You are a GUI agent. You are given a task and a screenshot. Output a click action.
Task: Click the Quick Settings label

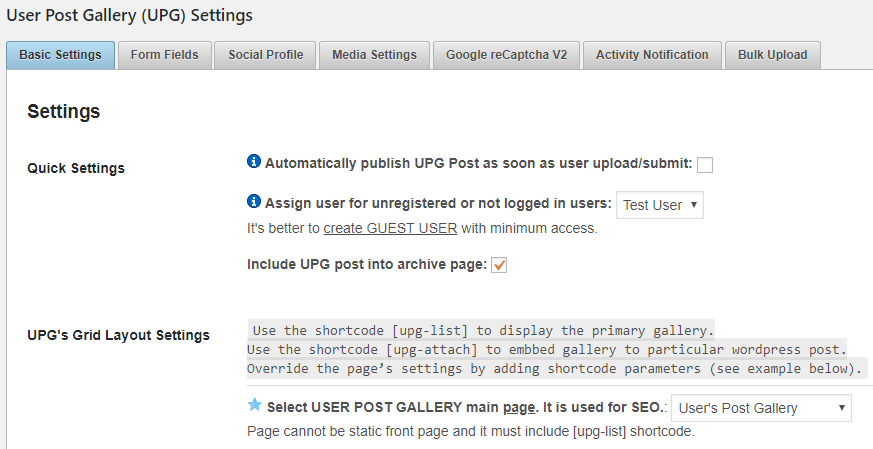76,168
